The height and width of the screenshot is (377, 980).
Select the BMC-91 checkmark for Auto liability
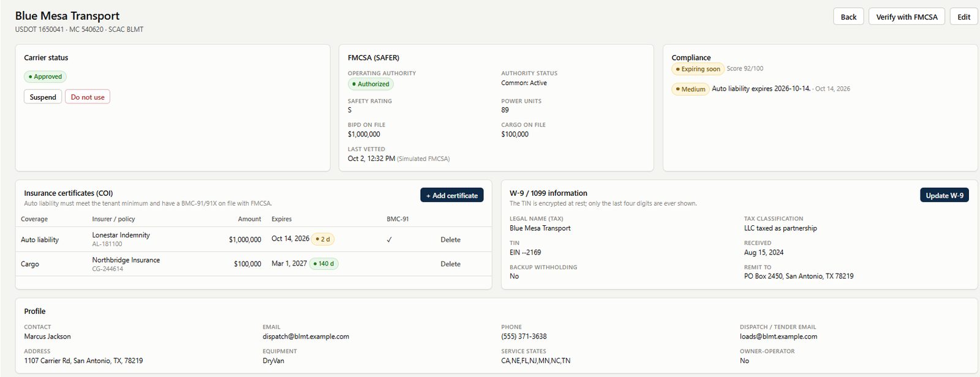390,240
